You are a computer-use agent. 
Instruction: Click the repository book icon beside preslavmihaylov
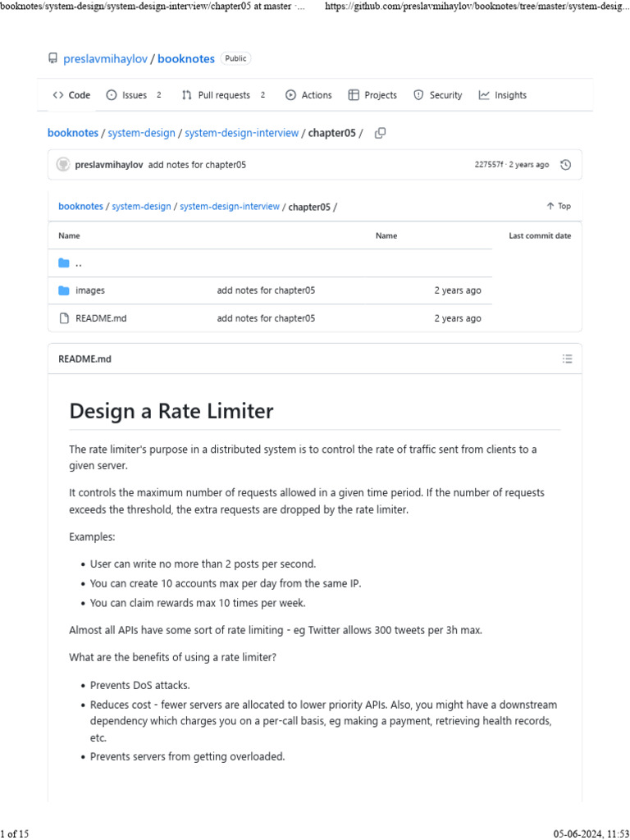click(52, 58)
